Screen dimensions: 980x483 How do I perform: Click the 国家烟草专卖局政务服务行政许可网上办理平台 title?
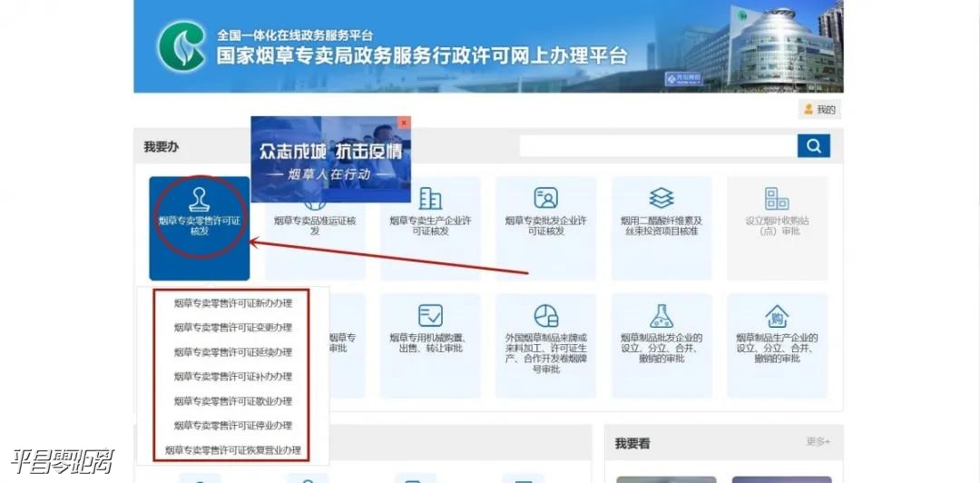point(422,55)
